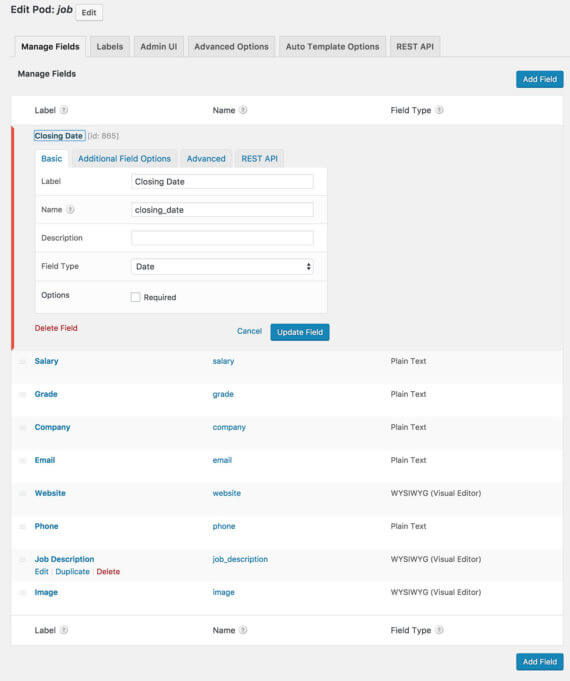Click drag handle of Phone row
This screenshot has width=570, height=681.
tap(23, 526)
